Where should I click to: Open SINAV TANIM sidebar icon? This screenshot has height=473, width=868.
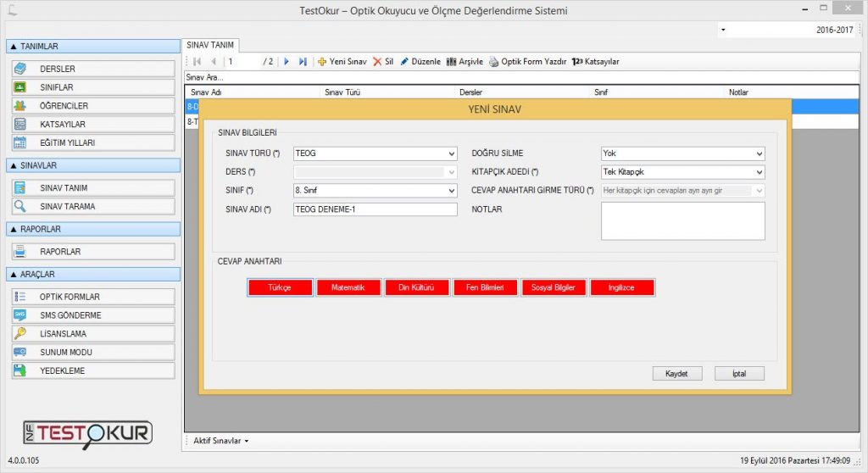coord(20,188)
